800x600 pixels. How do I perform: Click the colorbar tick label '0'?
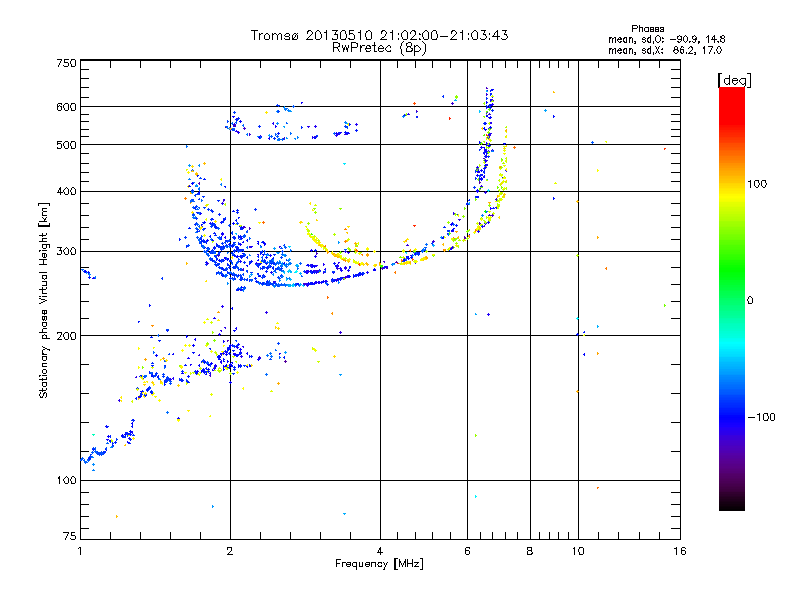point(750,300)
